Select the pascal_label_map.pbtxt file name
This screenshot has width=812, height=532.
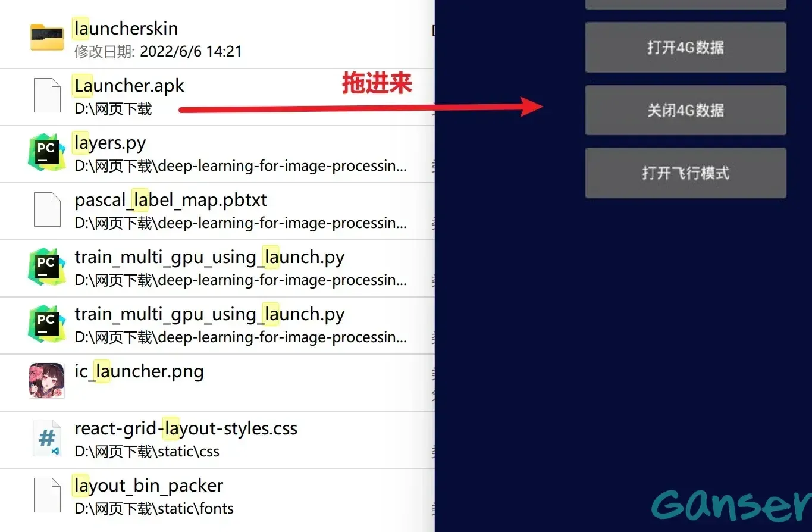coord(171,200)
